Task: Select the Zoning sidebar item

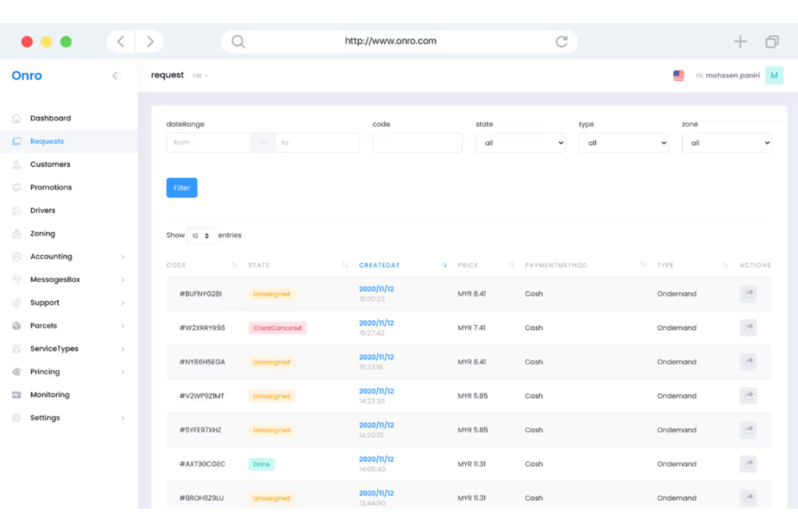Action: click(x=42, y=233)
